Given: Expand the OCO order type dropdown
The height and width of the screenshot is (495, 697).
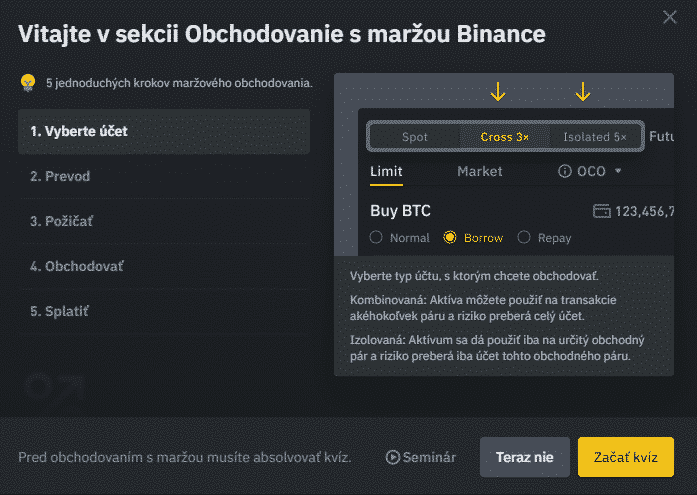Looking at the screenshot, I should (618, 171).
